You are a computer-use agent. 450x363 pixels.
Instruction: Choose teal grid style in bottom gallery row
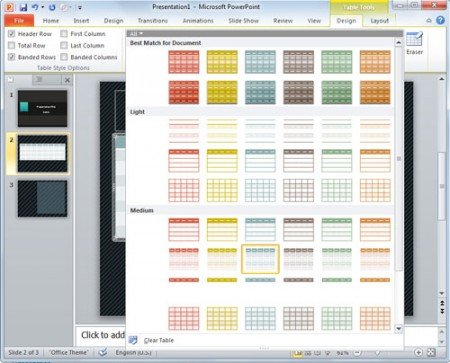[x=260, y=319]
